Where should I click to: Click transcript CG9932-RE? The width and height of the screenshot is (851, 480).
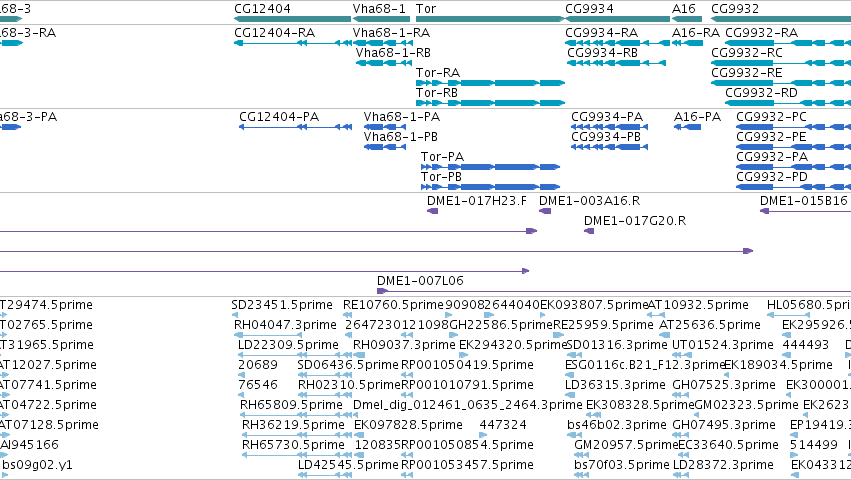pyautogui.click(x=747, y=73)
